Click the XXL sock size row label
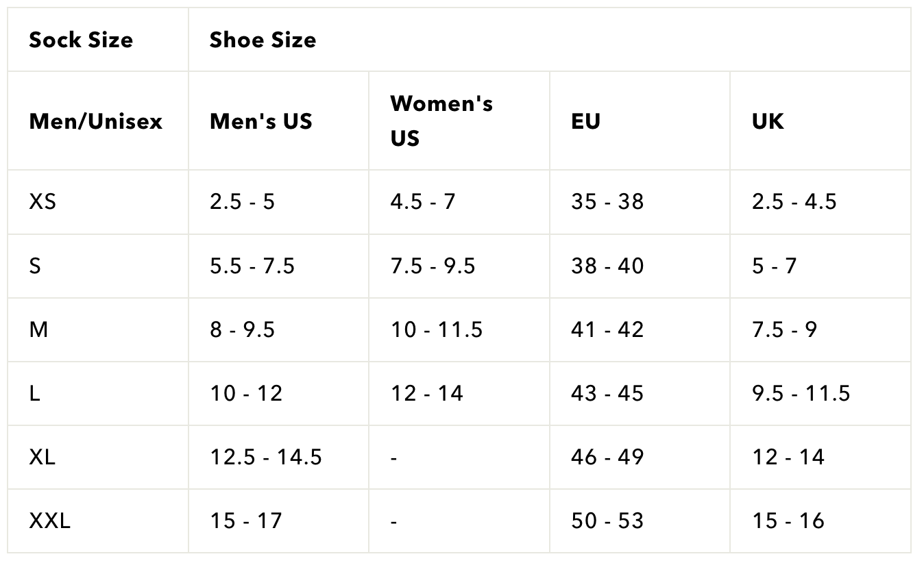This screenshot has width=924, height=563. click(98, 521)
